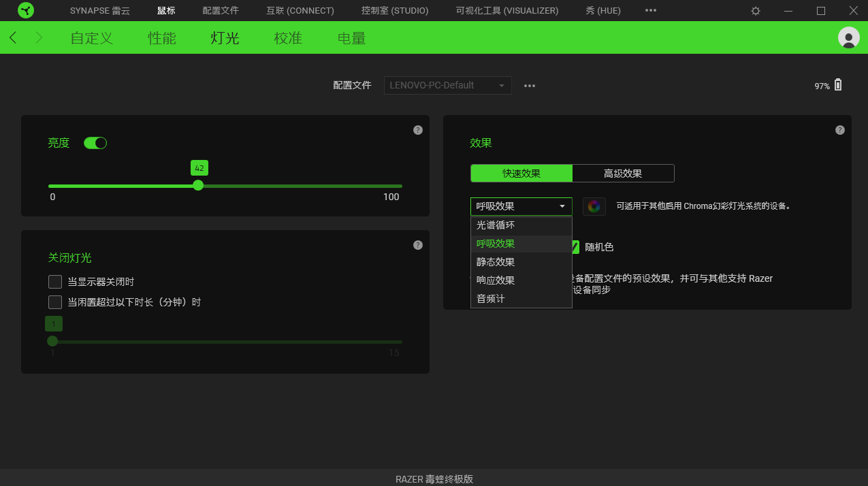868x486 pixels.
Task: Collapse the 呼吸效果 effect dropdown
Action: [521, 206]
